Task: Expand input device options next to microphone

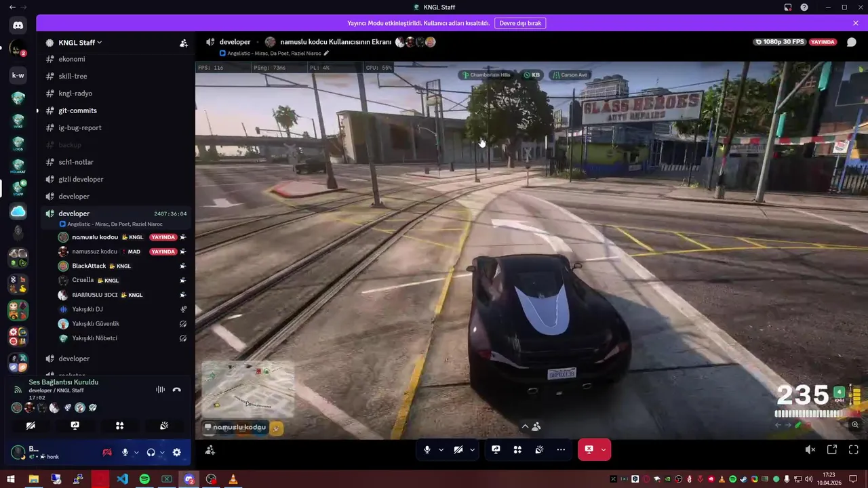Action: [x=136, y=452]
